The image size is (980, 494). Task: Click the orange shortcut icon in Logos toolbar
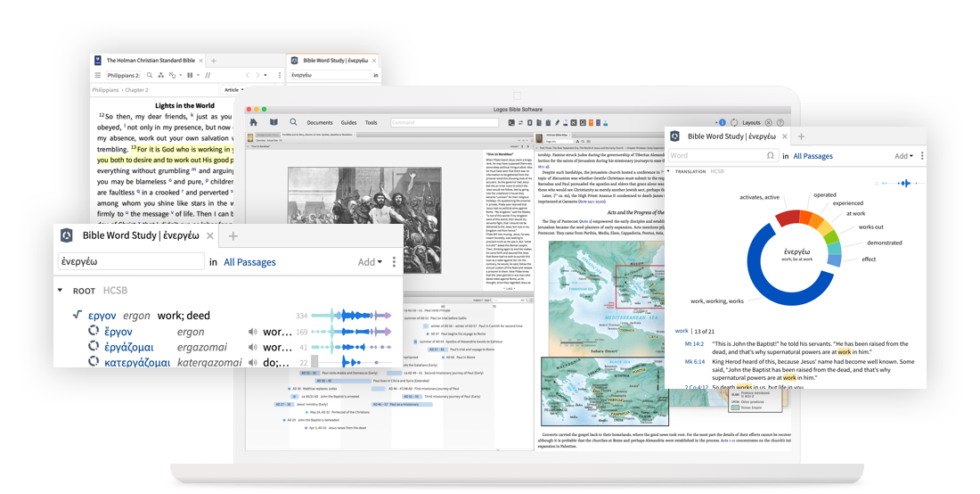pyautogui.click(x=591, y=122)
